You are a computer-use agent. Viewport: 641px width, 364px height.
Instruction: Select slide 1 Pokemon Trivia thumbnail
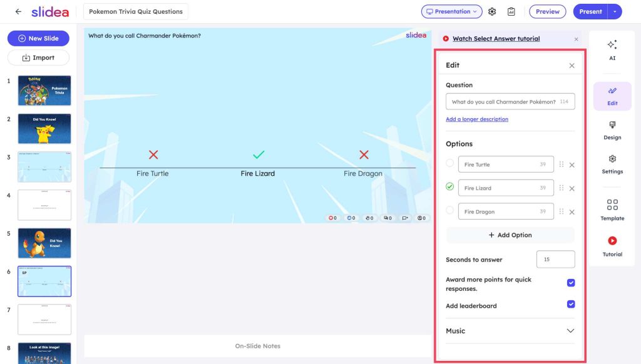pyautogui.click(x=44, y=90)
